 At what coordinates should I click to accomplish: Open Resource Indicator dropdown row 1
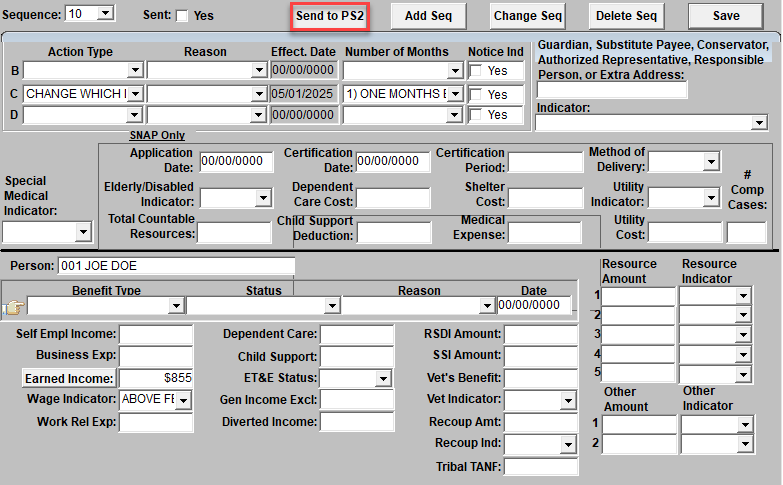click(743, 296)
